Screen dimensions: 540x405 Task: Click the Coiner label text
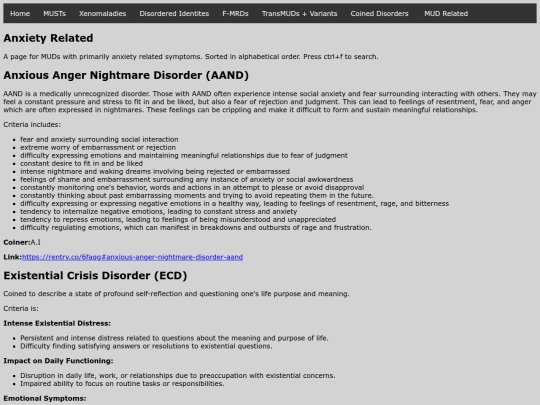pos(17,242)
